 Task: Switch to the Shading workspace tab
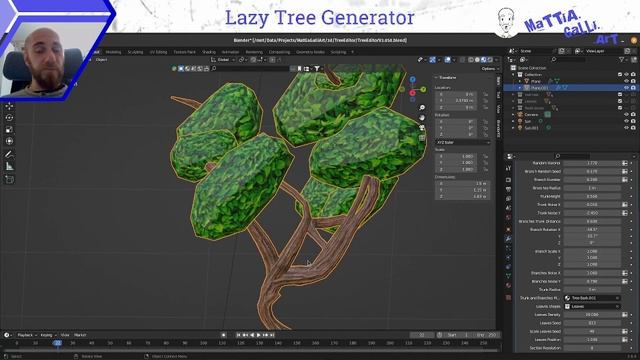click(209, 52)
